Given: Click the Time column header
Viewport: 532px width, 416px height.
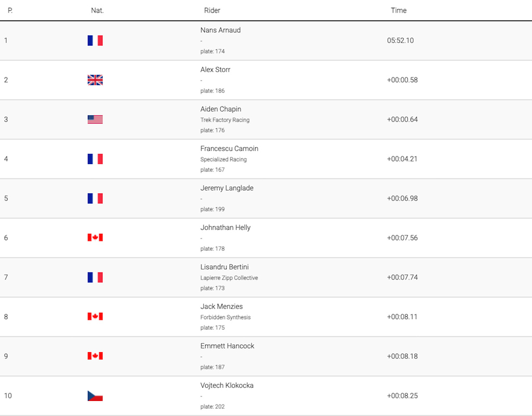Looking at the screenshot, I should tap(398, 10).
